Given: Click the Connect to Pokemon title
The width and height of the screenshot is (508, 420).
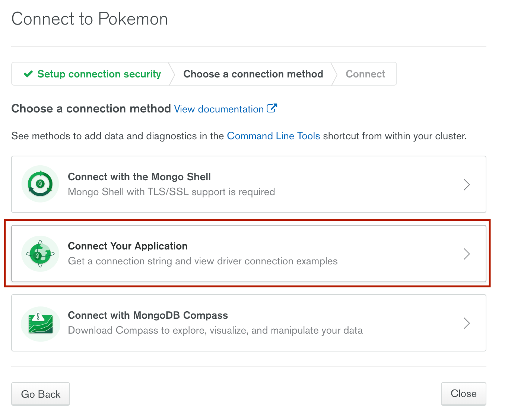Looking at the screenshot, I should click(x=89, y=19).
